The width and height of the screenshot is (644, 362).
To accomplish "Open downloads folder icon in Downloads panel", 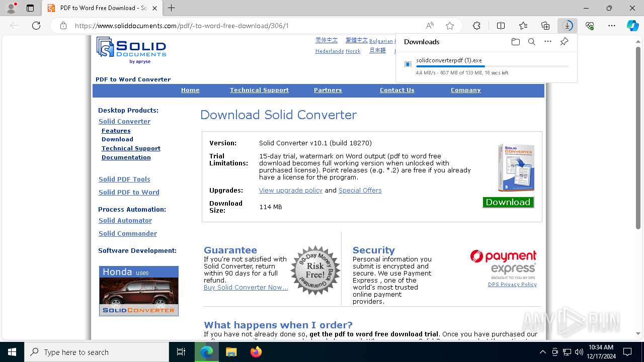I will [515, 42].
